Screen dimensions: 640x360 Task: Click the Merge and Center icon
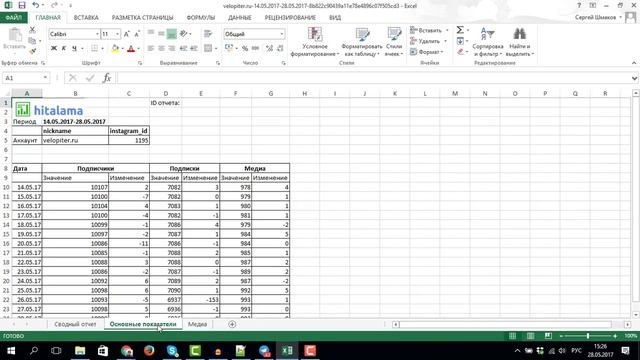click(208, 48)
